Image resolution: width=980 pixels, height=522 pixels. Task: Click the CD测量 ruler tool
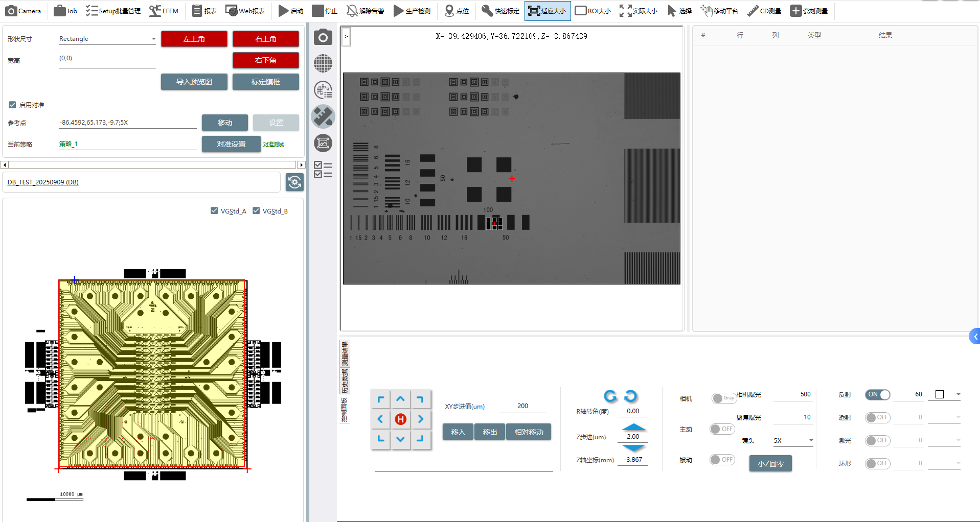pos(764,11)
